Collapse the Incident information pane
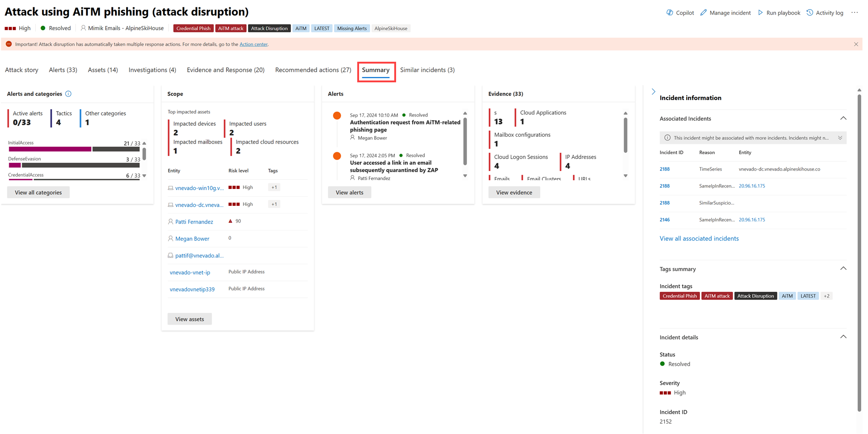Viewport: 868px width, 434px height. 653,91
